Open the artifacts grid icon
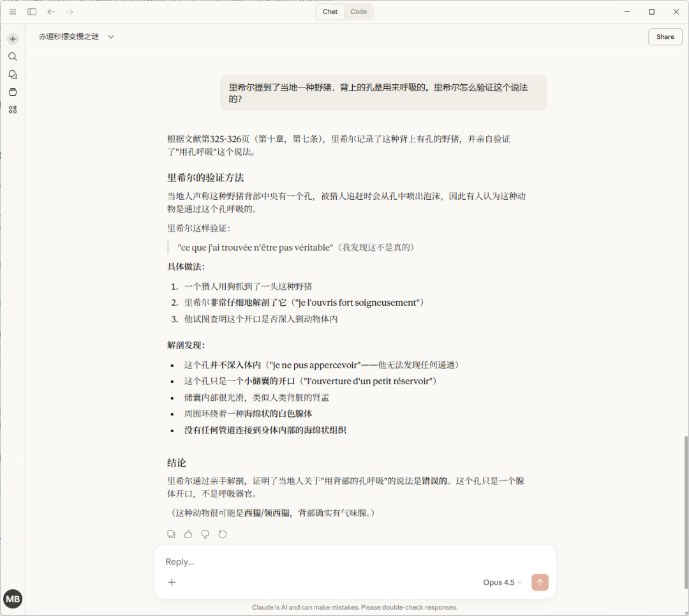689x616 pixels. [x=13, y=110]
